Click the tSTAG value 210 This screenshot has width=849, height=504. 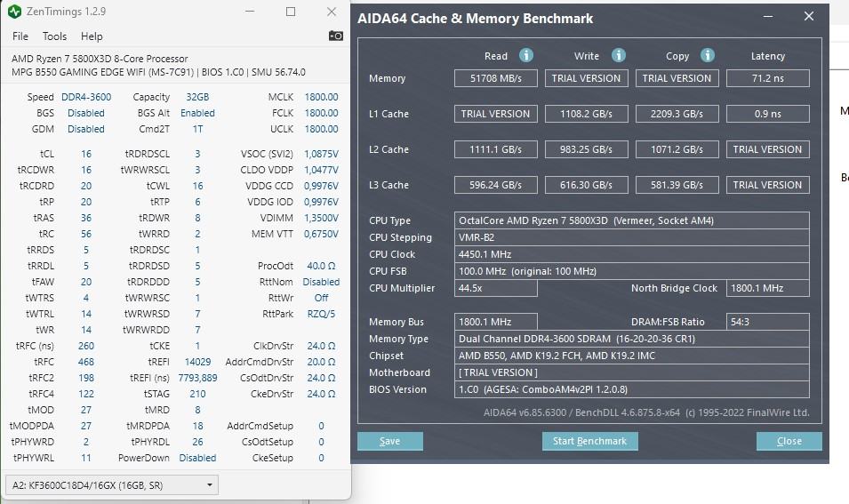[197, 394]
